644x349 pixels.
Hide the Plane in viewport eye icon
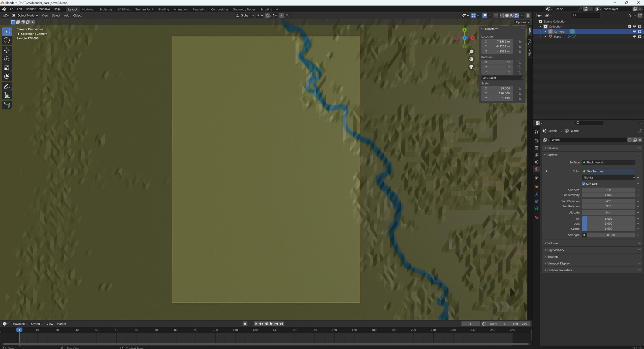pyautogui.click(x=634, y=37)
